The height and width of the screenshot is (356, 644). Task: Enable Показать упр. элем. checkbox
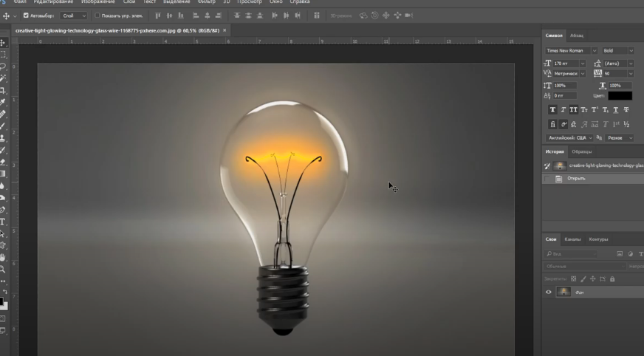[x=97, y=16]
